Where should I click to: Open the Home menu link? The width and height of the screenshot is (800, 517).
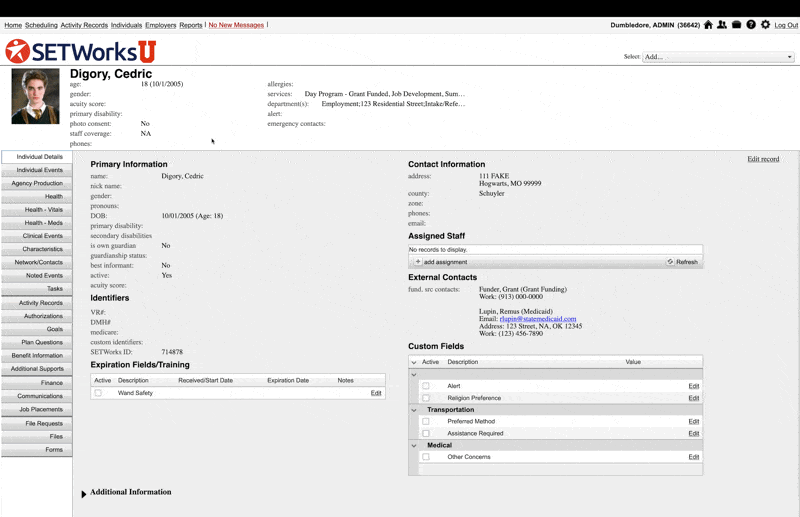pyautogui.click(x=13, y=25)
